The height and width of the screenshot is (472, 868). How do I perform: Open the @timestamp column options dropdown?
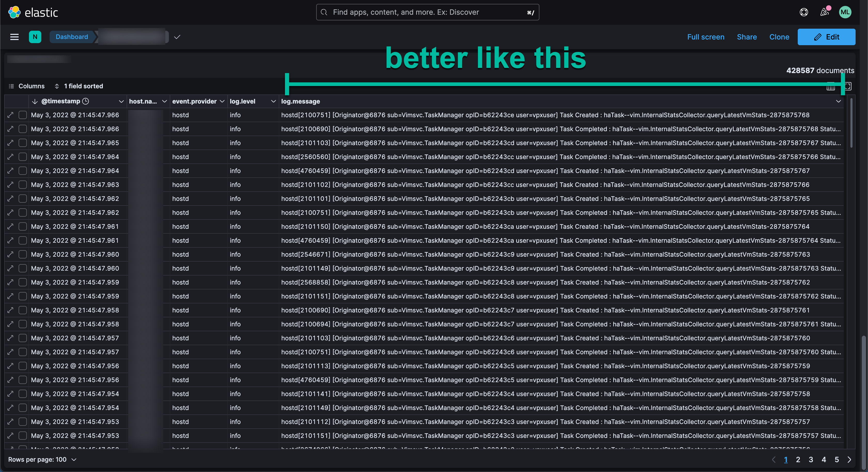121,101
